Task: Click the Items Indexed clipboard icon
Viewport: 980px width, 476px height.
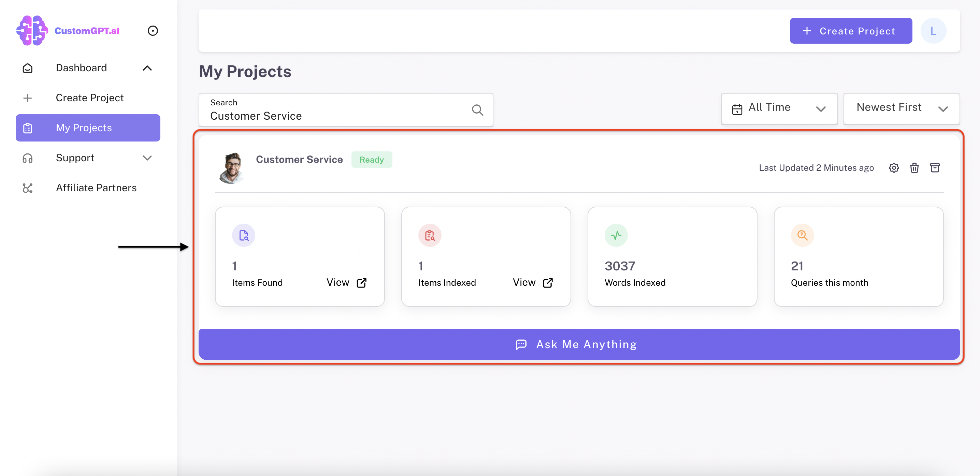Action: (430, 235)
